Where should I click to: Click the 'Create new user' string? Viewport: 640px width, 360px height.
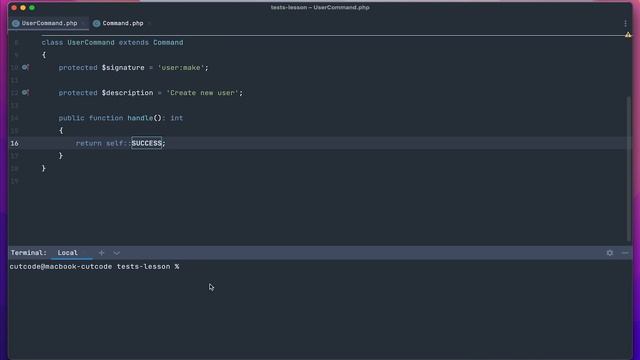[x=202, y=93]
